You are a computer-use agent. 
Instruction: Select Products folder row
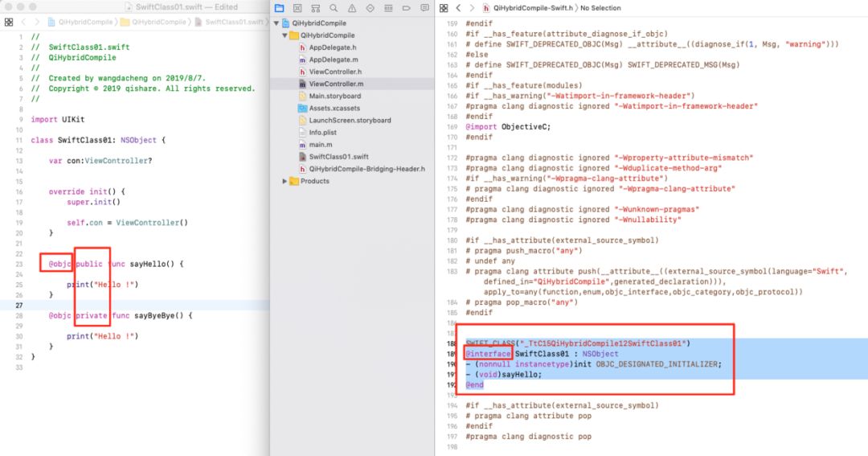point(314,181)
